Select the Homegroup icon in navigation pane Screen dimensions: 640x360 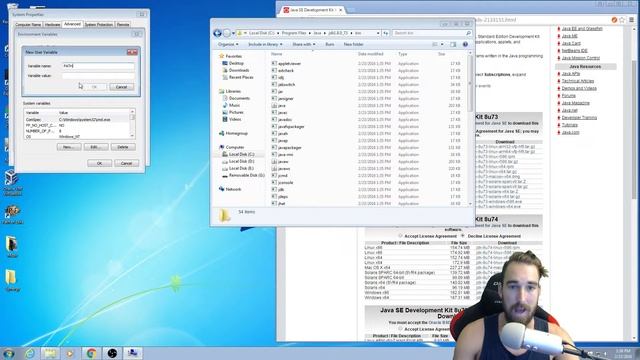coord(222,133)
